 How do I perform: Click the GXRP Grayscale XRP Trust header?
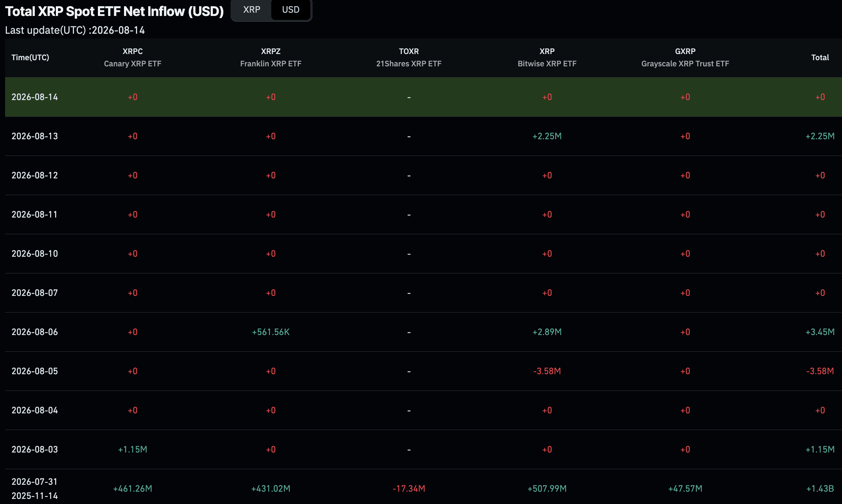pos(685,57)
